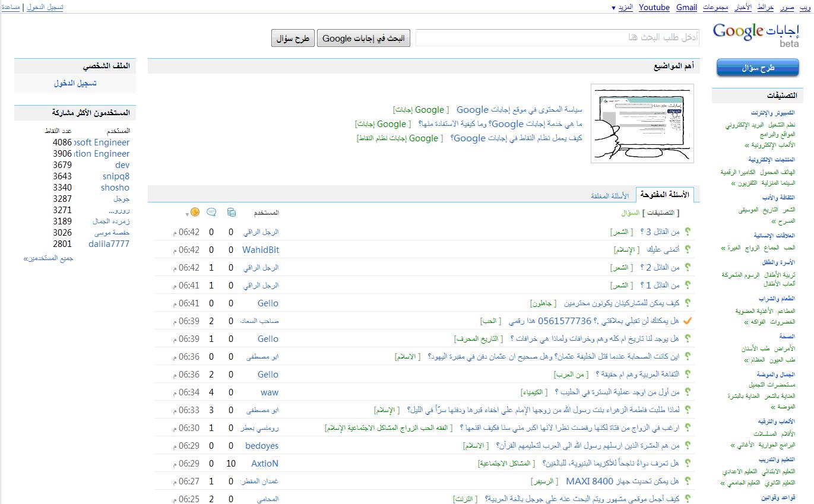This screenshot has width=814, height=504.
Task: Open user 'waw' profile in questions list
Action: pos(270,392)
